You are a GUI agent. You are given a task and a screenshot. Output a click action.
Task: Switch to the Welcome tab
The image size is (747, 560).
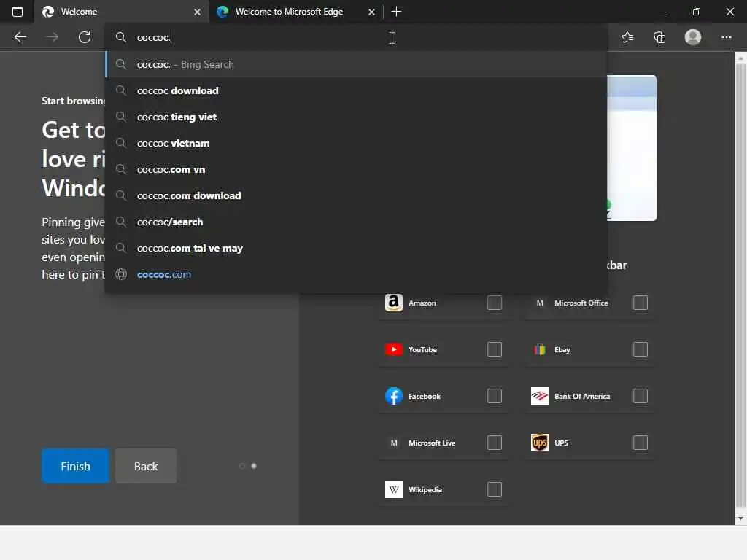pos(122,12)
